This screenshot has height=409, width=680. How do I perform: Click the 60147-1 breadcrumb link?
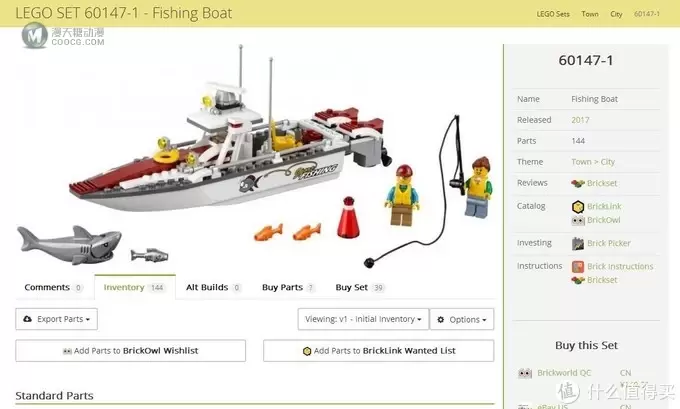point(647,14)
